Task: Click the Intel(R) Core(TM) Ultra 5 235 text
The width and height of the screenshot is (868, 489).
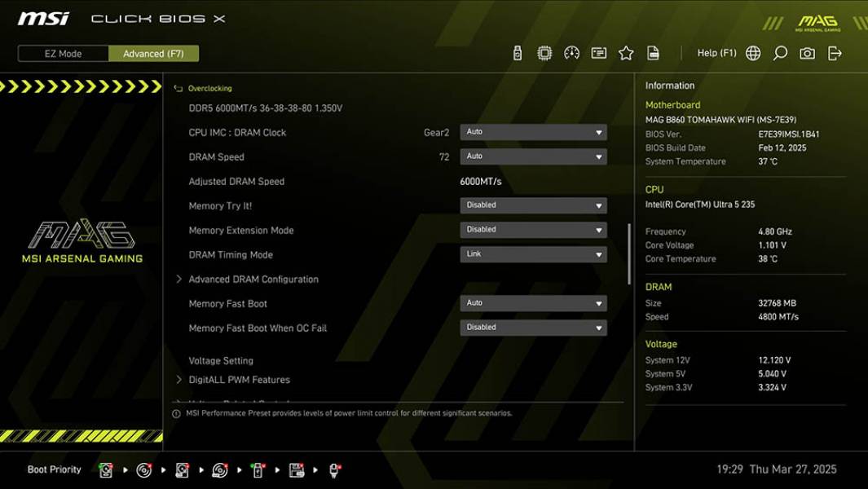Action: point(700,205)
